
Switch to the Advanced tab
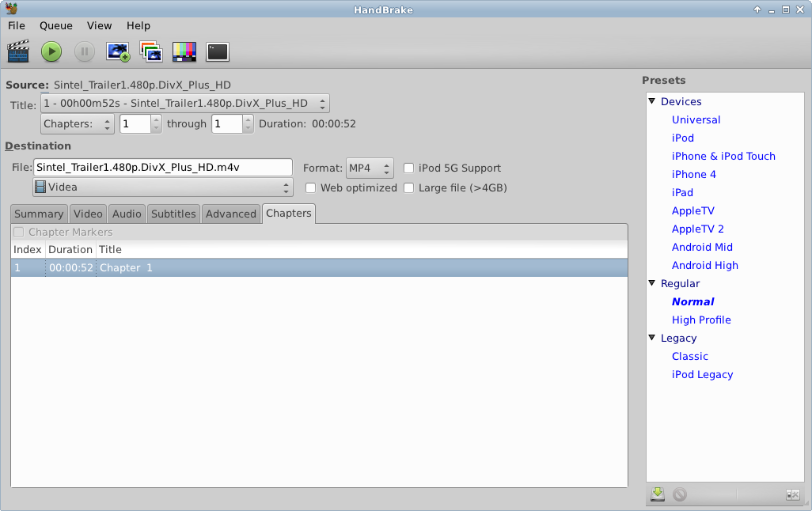pyautogui.click(x=231, y=214)
